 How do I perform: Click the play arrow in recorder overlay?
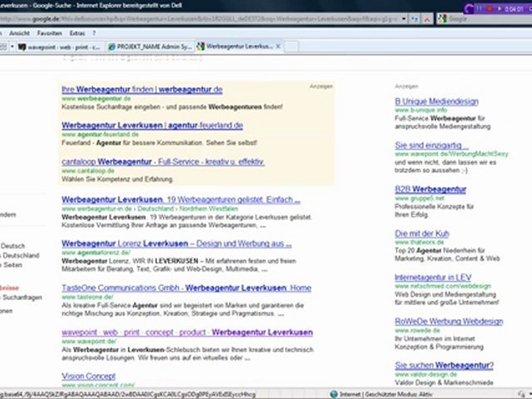500,9
